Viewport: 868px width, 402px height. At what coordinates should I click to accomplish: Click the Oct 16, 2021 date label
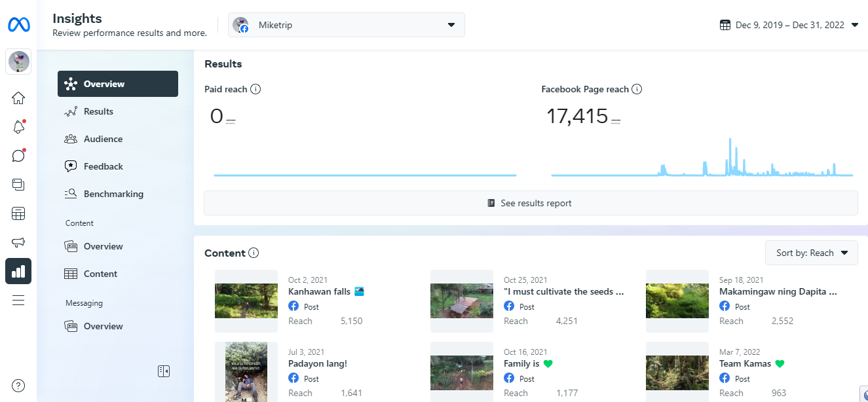point(525,352)
